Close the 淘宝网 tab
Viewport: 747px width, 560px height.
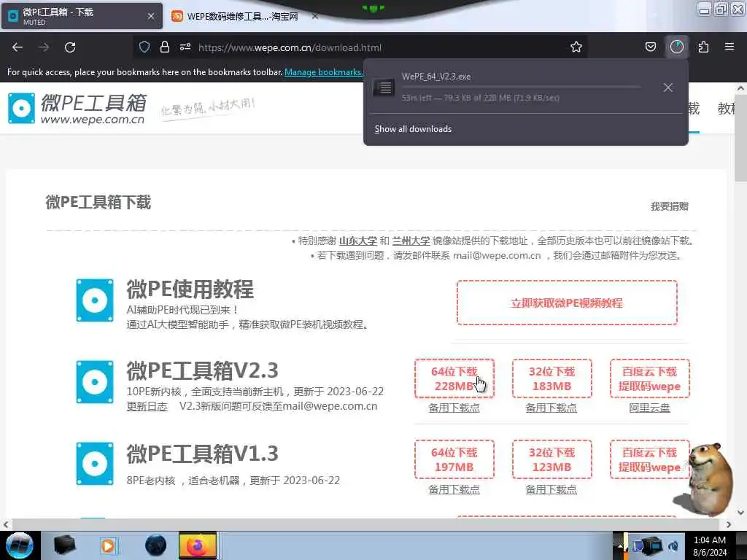click(315, 16)
